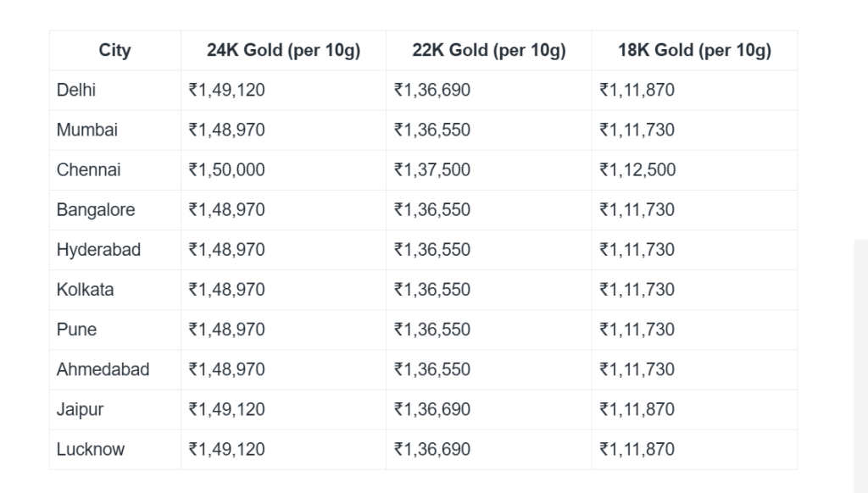Viewport: 868px width, 493px height.
Task: Select the Lucknow city cell
Action: (x=90, y=449)
